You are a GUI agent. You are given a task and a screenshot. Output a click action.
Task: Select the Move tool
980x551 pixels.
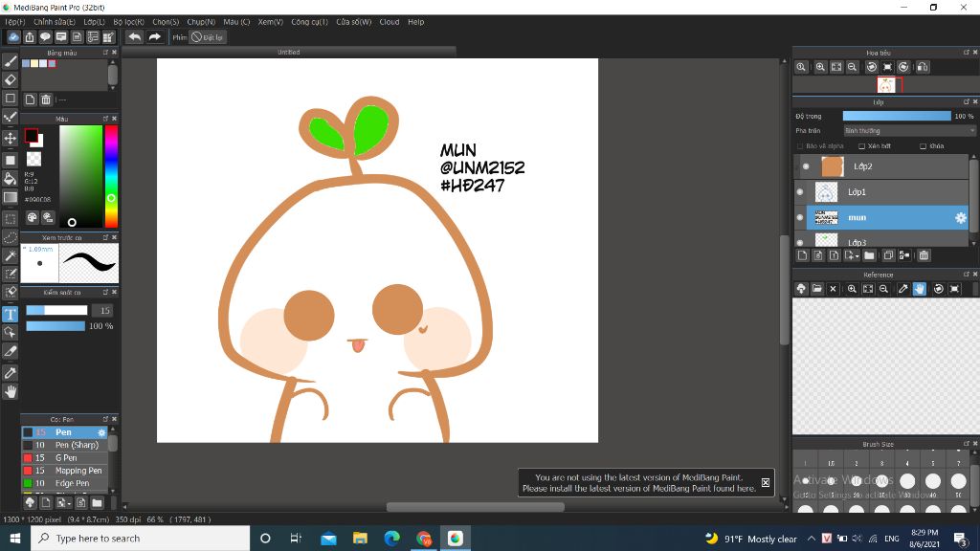pyautogui.click(x=10, y=138)
